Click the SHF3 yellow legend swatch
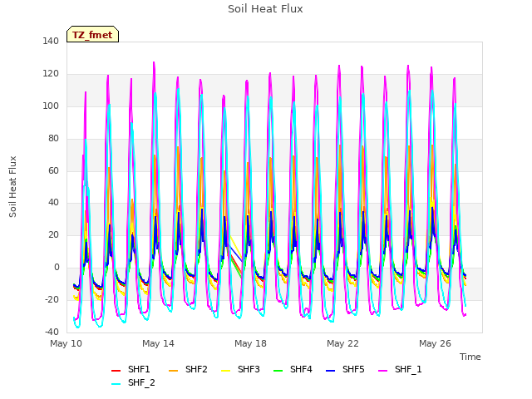 click(225, 371)
